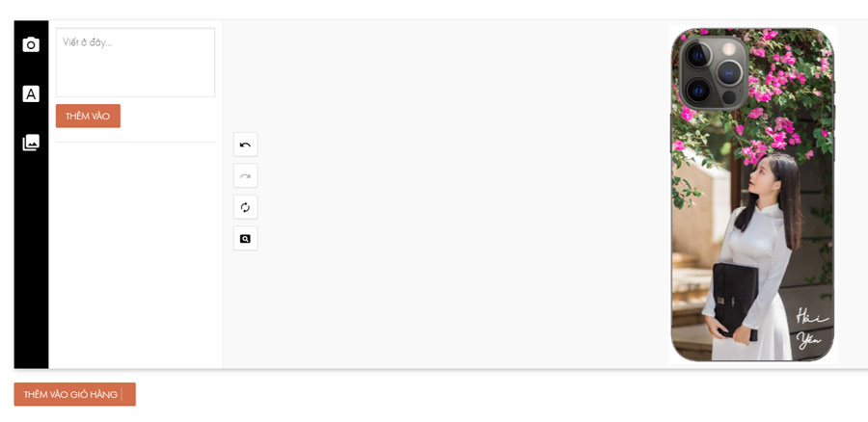868x422 pixels.
Task: Click the black briefcase in the case photo
Action: (735, 301)
